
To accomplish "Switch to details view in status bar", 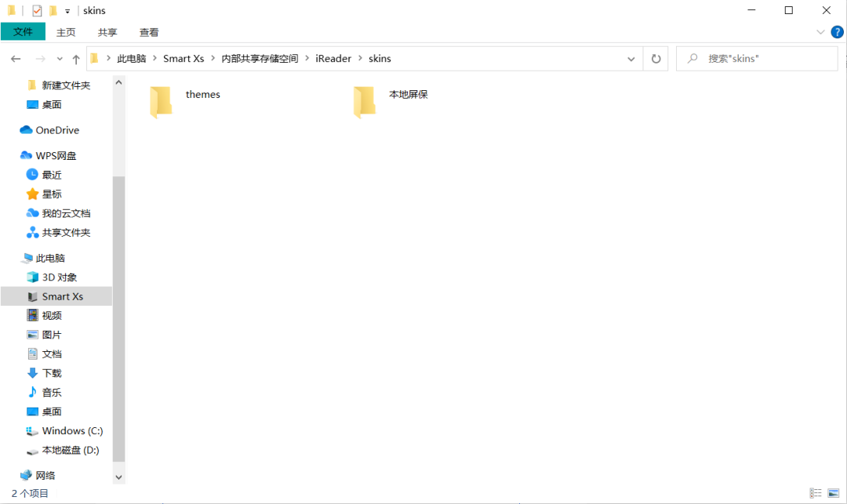I will 816,493.
